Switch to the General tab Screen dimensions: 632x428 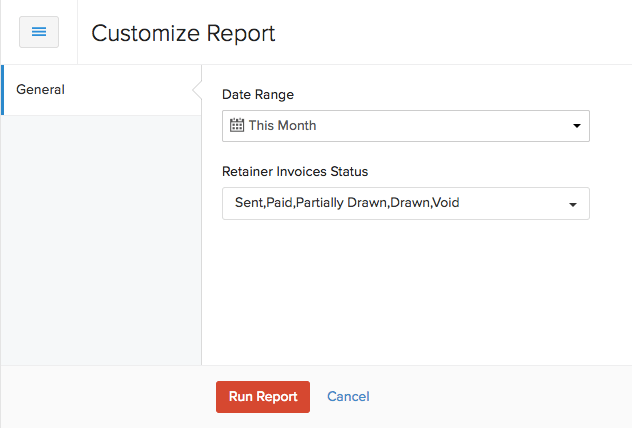tap(41, 90)
